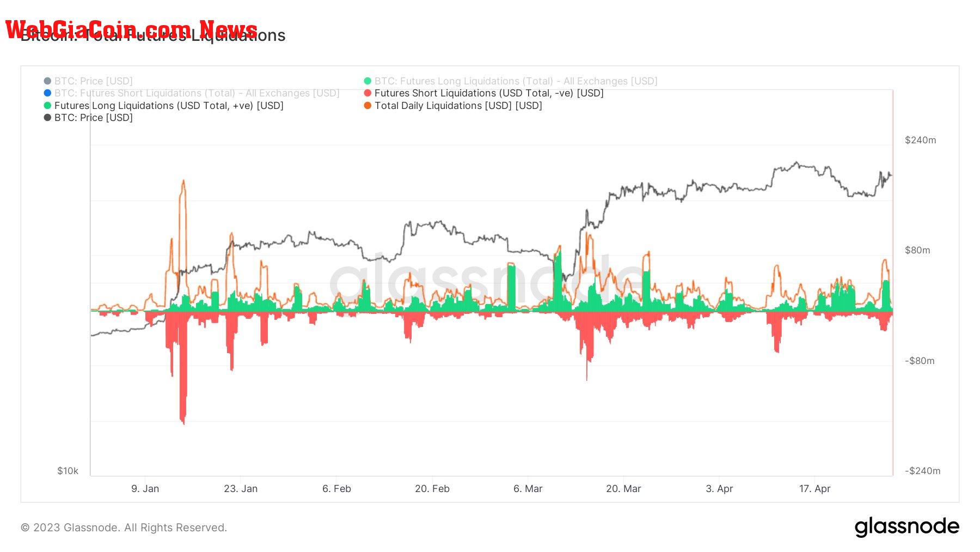The height and width of the screenshot is (552, 980).
Task: Click the orange Total Daily Liquidations dot
Action: coord(367,106)
